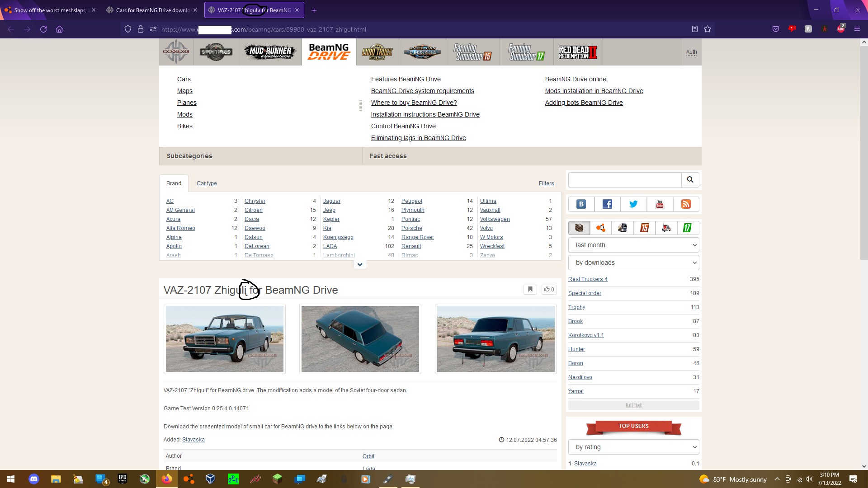The width and height of the screenshot is (868, 488).
Task: Open the Red Dead Redemption II section
Action: 578,52
